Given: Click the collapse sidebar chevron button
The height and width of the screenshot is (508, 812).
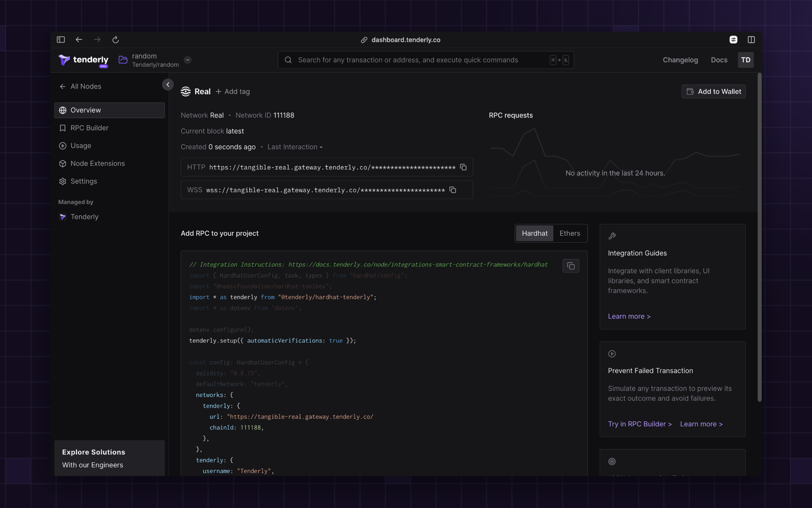Looking at the screenshot, I should (x=168, y=85).
